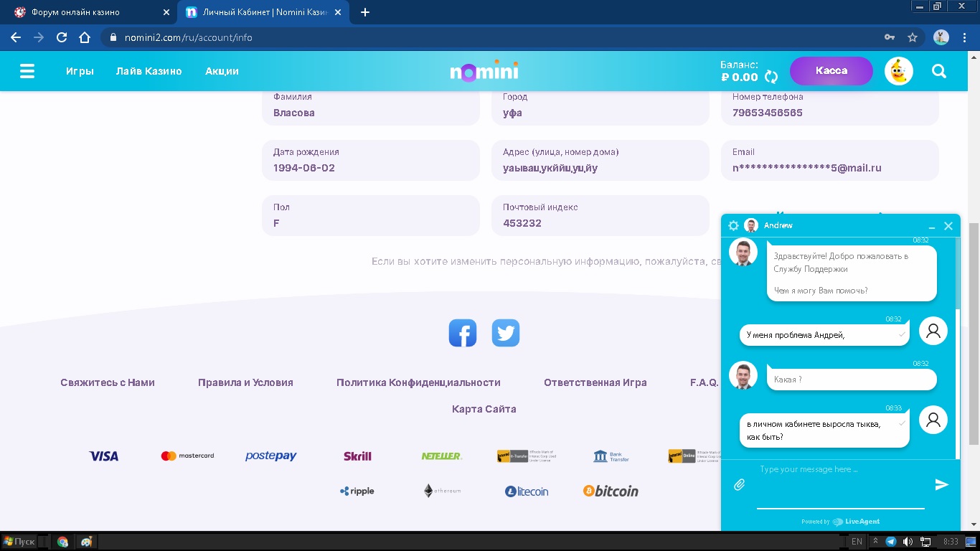Click the volume speaker tray icon
Image resolution: width=980 pixels, height=551 pixels.
[908, 542]
